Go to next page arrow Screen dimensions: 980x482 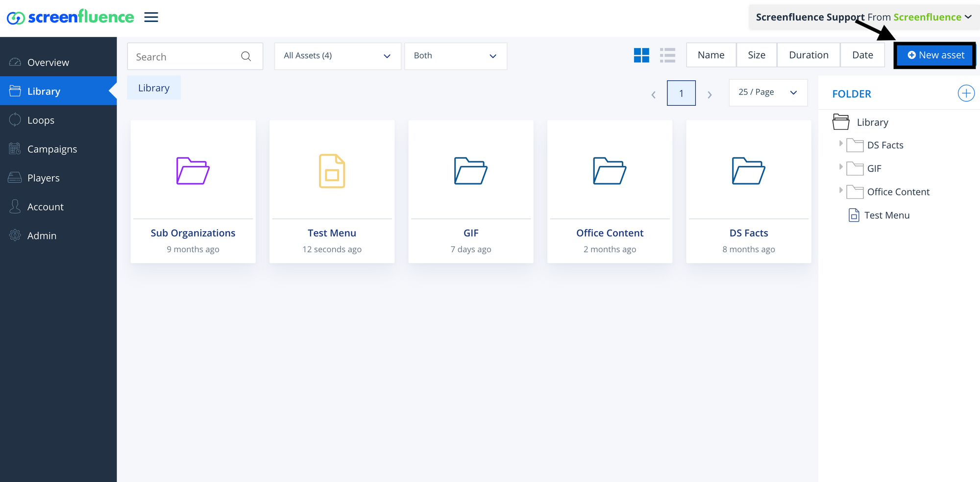(x=710, y=95)
